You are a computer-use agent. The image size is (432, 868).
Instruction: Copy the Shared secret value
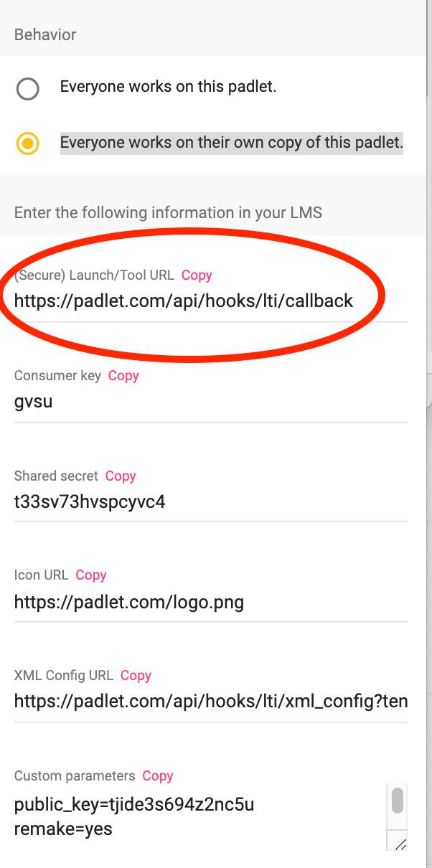[x=121, y=476]
